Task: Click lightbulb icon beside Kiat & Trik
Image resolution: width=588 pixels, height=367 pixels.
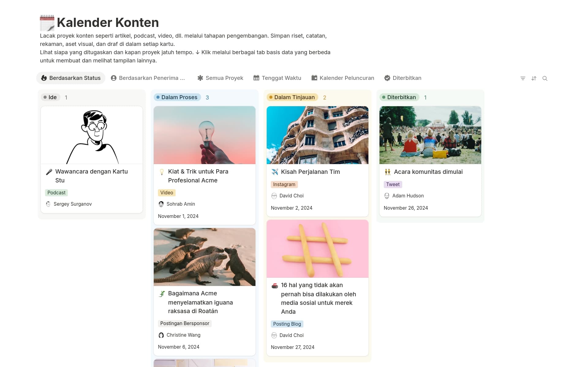Action: click(162, 172)
